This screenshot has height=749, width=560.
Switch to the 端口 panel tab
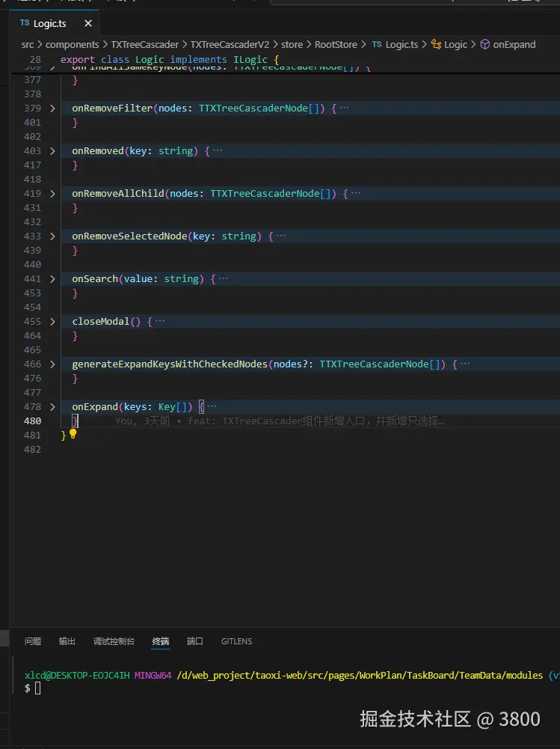click(195, 641)
